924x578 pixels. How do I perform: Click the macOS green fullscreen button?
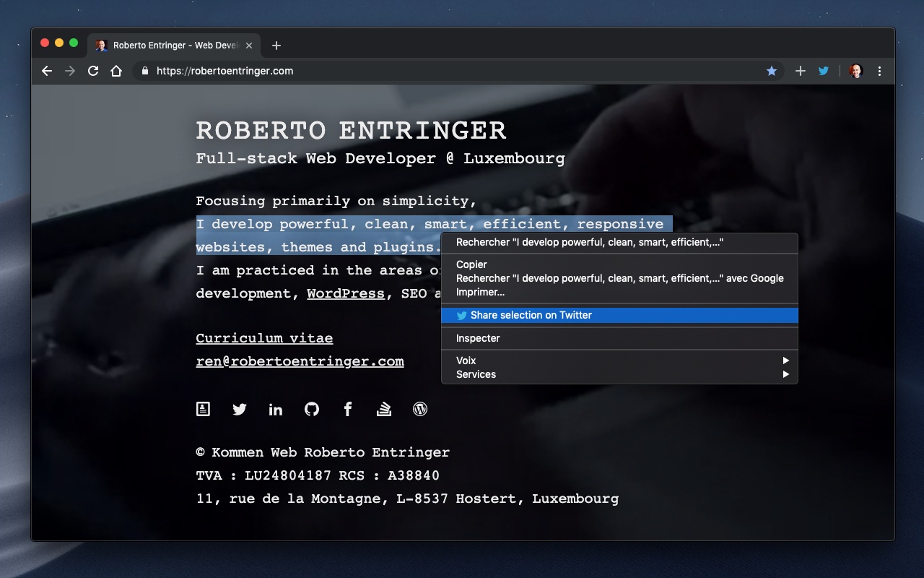pos(74,43)
